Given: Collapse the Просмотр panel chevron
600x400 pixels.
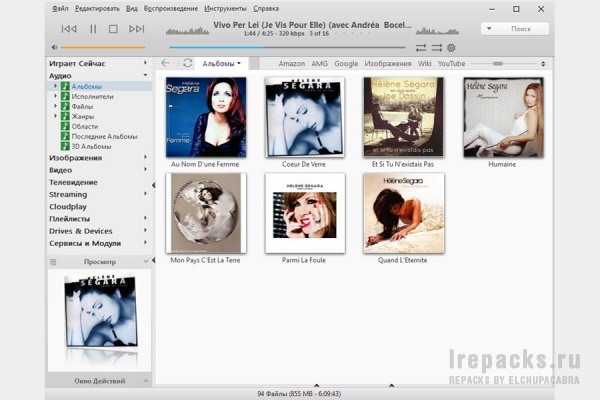Looking at the screenshot, I should [x=146, y=261].
